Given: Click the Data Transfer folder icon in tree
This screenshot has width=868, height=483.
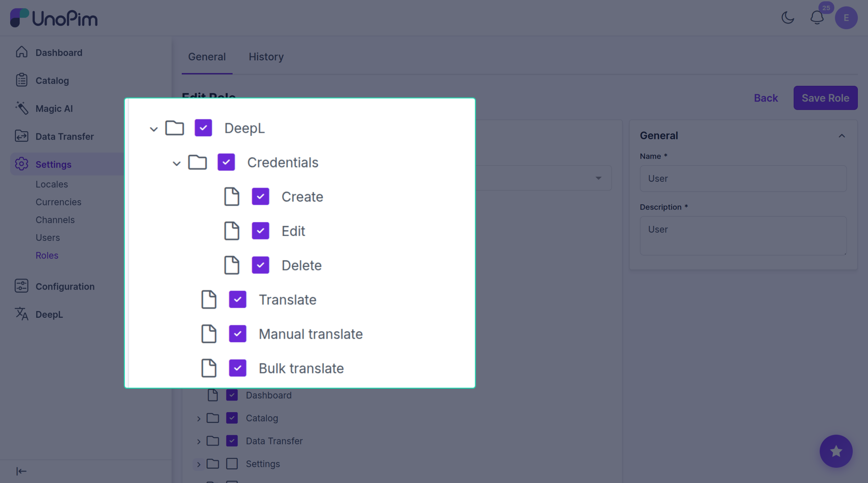Looking at the screenshot, I should point(213,441).
